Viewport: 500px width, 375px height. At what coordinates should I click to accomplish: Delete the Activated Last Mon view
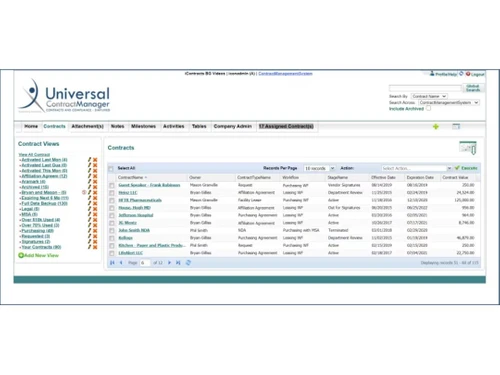[x=95, y=160]
